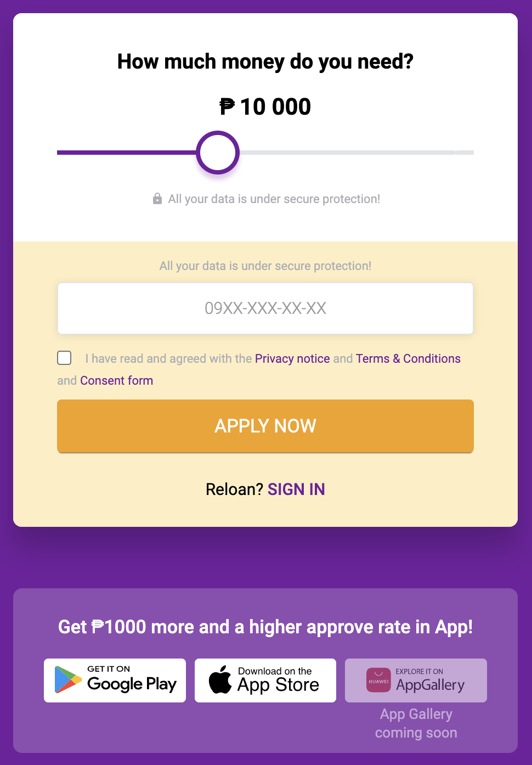Click the ₱10 000 amount text

265,106
